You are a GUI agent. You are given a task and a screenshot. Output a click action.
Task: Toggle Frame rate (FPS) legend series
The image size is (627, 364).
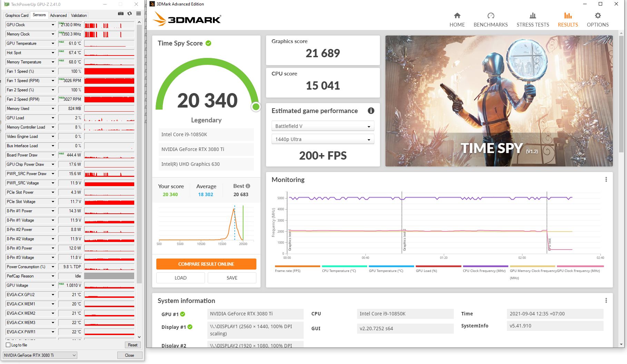pos(297,269)
